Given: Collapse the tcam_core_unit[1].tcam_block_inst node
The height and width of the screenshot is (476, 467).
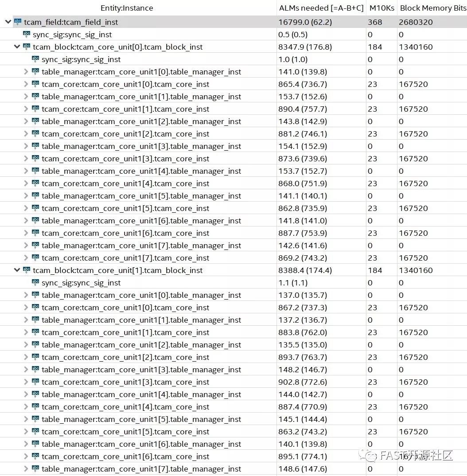Looking at the screenshot, I should [x=17, y=270].
